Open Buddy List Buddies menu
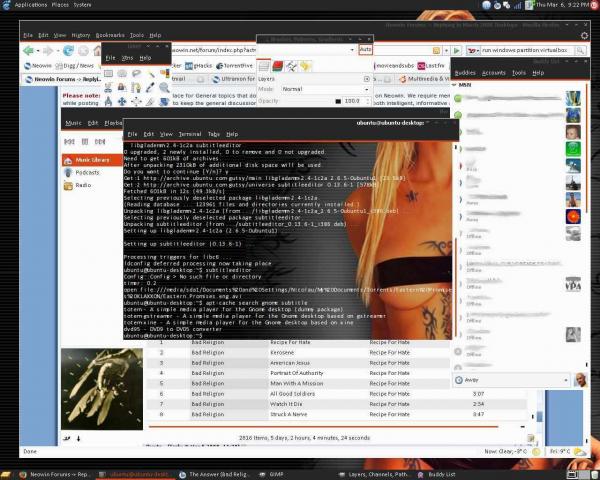Screen dimensions: 600x480 click(465, 73)
